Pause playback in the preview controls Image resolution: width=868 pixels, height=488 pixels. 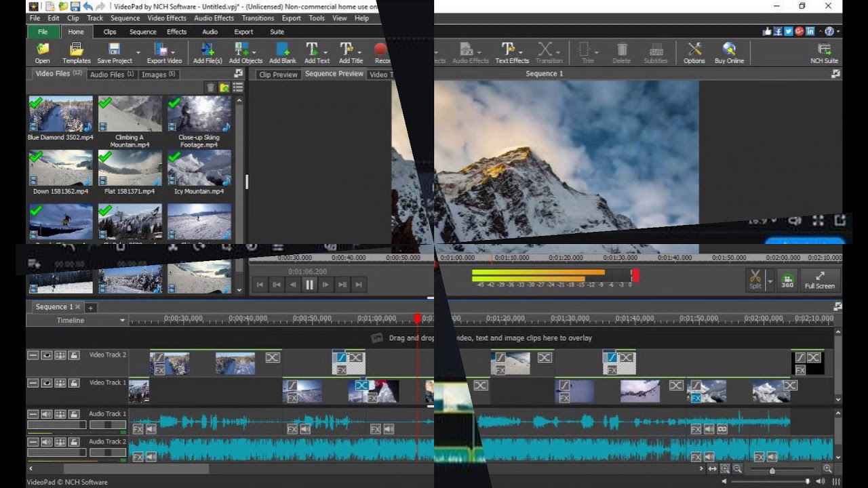tap(309, 285)
